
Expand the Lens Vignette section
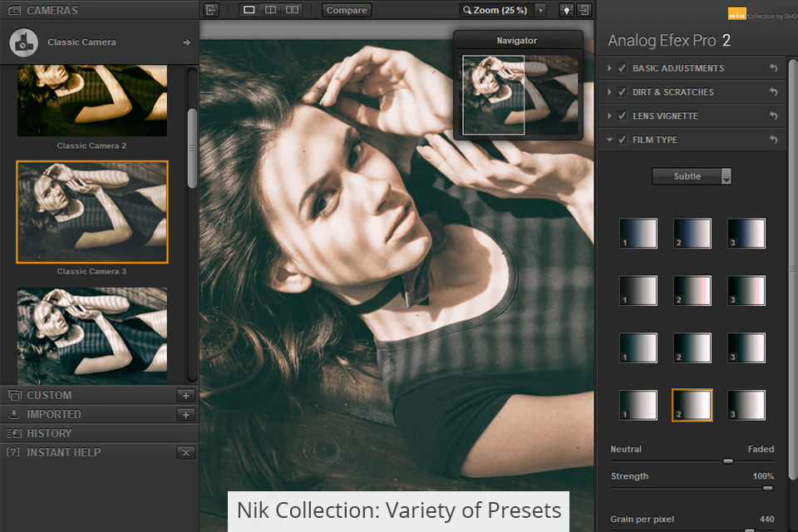609,116
